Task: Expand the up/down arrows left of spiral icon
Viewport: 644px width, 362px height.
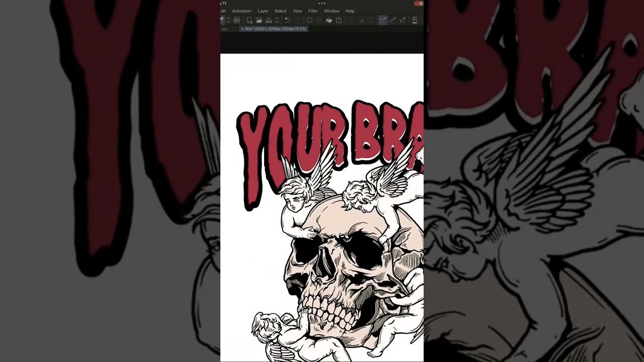Action: pyautogui.click(x=228, y=20)
